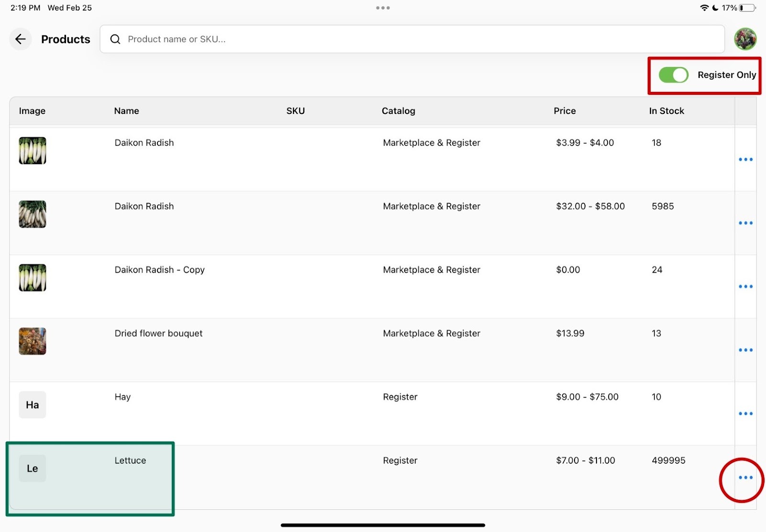766x532 pixels.
Task: Open more options for Dried flower bouquet
Action: coord(745,350)
